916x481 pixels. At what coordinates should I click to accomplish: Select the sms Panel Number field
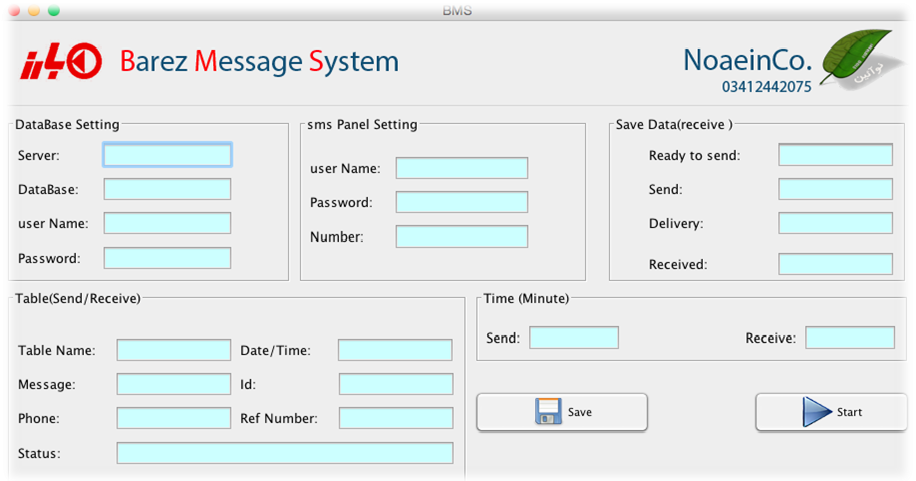coord(462,237)
